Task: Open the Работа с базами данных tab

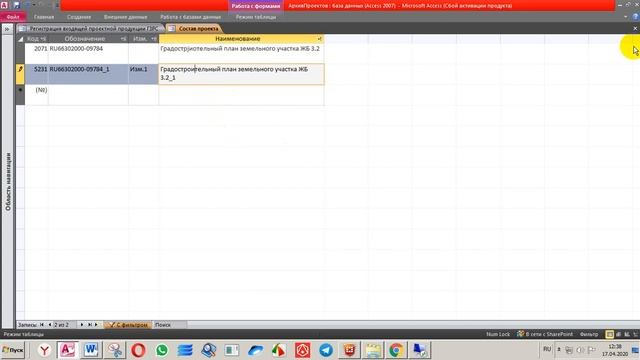Action: (x=190, y=17)
